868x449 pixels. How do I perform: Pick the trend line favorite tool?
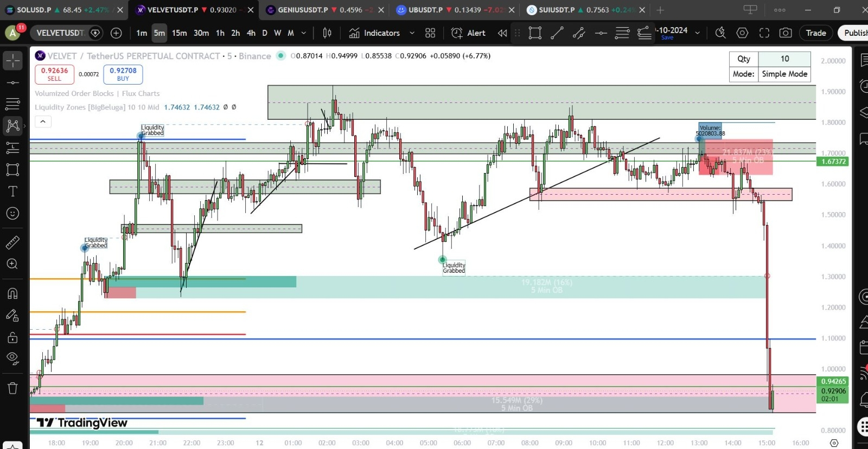coord(557,33)
